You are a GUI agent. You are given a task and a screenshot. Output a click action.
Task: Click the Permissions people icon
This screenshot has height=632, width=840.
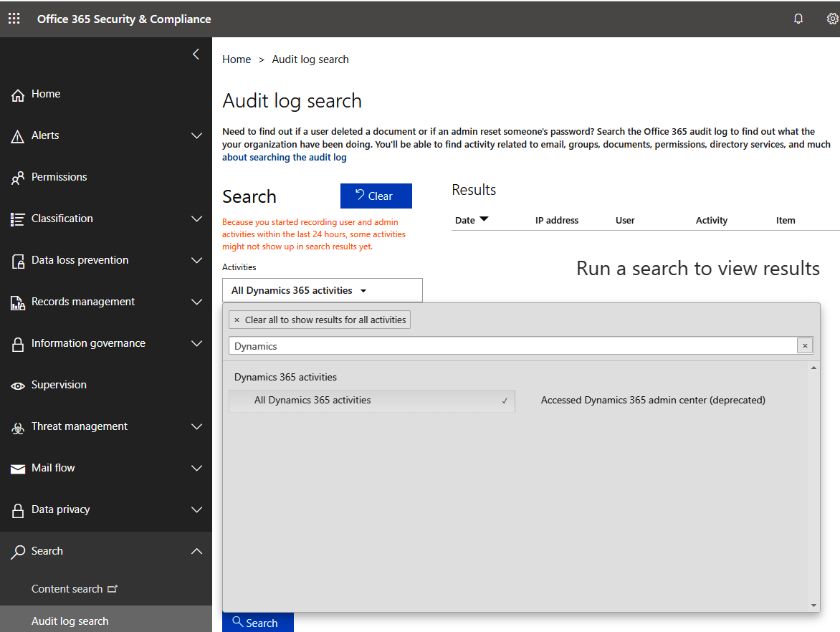18,178
